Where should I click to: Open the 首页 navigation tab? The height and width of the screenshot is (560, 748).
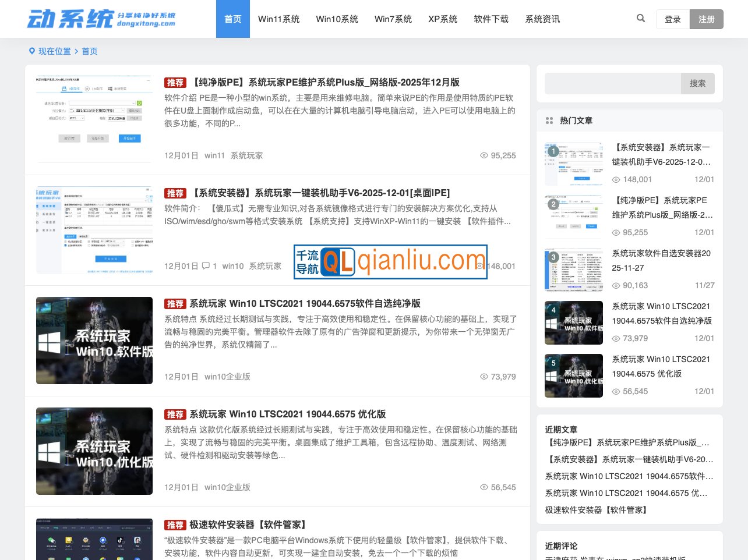point(232,19)
